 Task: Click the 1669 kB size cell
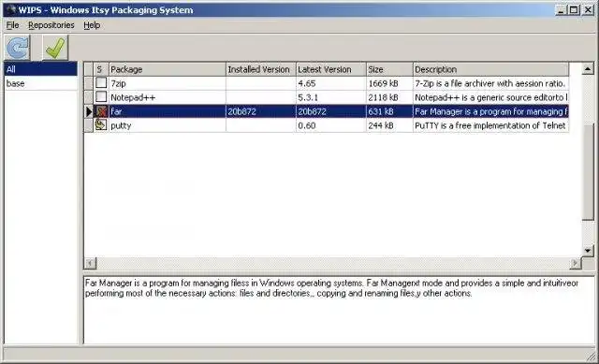[389, 83]
